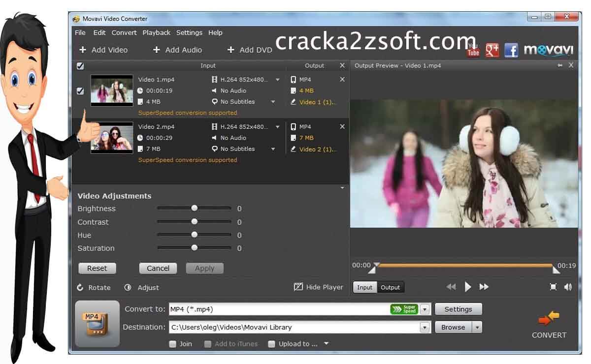Click the Browse button
The image size is (591, 364).
click(x=453, y=327)
